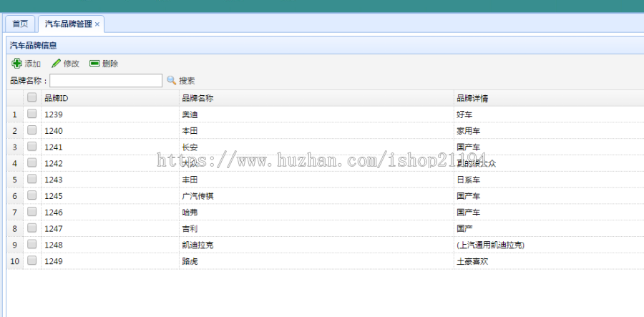Click the (上汽通用凯迪拉克) detail cell

(549, 245)
